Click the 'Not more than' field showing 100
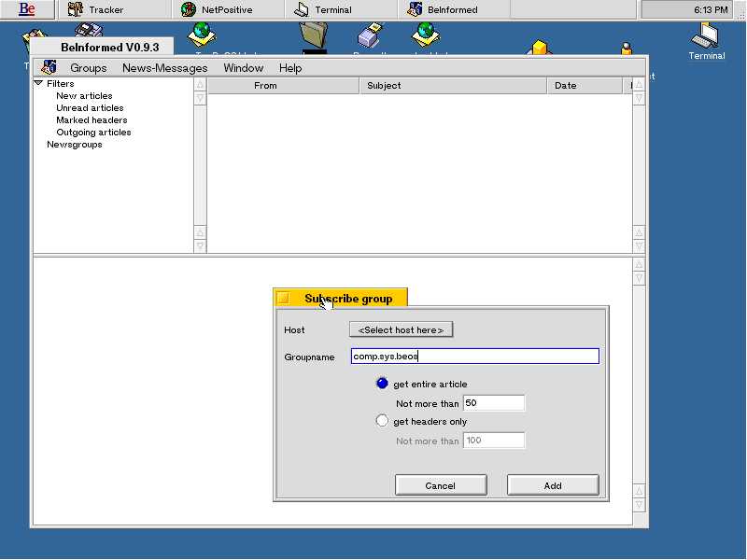 494,440
